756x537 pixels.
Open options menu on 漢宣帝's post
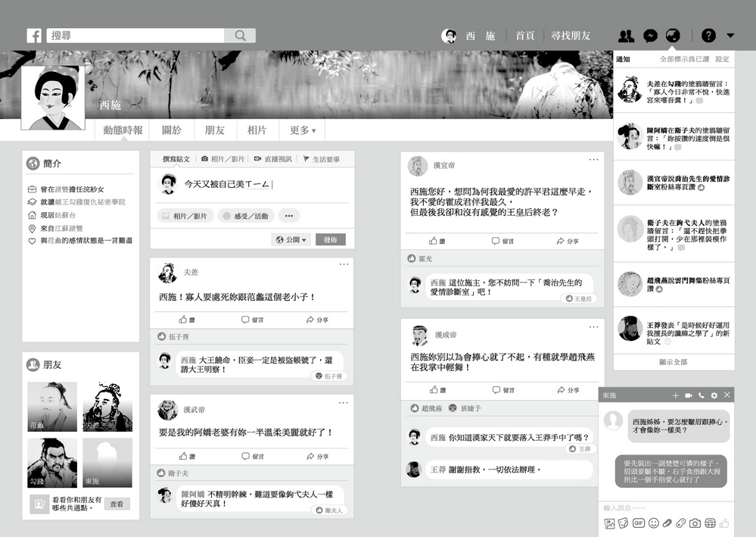pyautogui.click(x=593, y=159)
